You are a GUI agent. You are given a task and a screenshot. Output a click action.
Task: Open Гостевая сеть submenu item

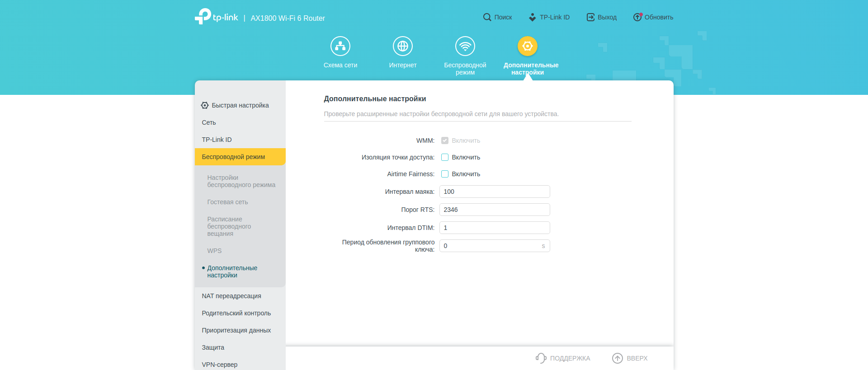pos(227,202)
